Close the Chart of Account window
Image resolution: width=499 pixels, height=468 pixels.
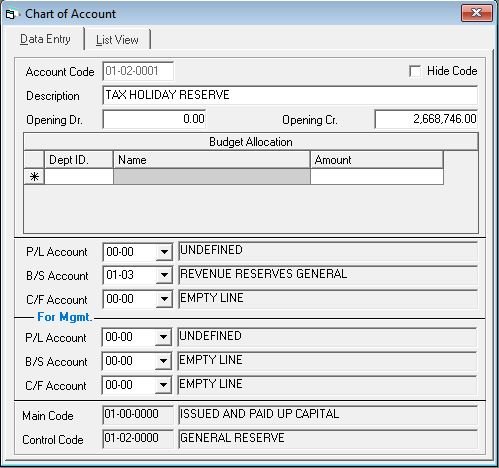click(477, 13)
